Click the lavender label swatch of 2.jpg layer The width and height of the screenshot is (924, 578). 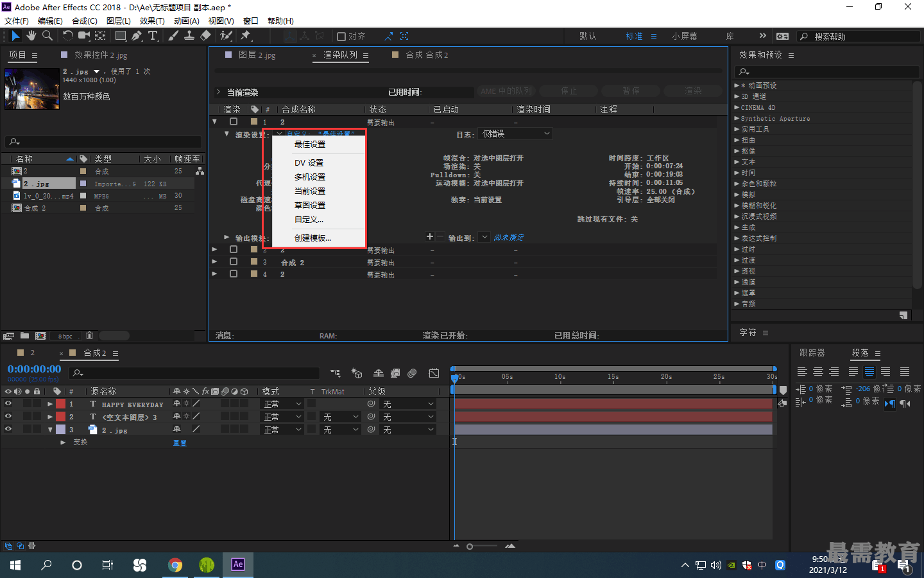(x=60, y=430)
